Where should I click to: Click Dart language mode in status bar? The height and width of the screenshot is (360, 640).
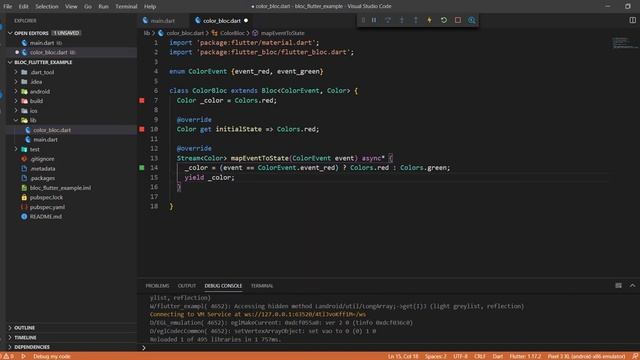pos(498,356)
